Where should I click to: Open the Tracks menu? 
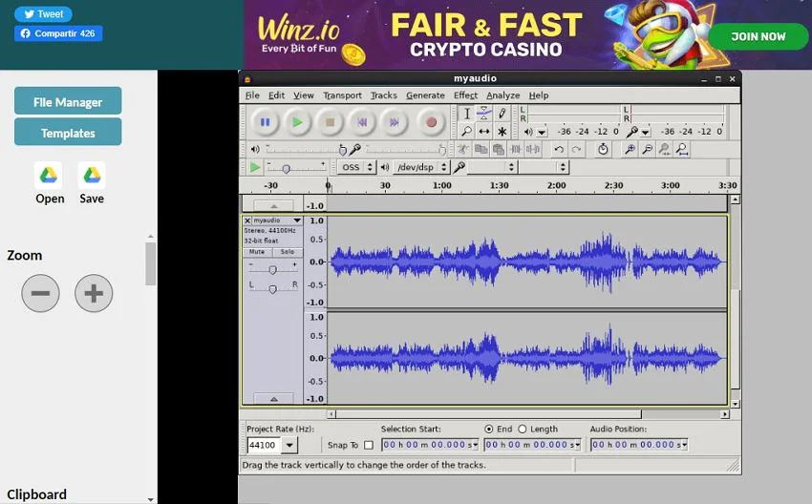coord(384,95)
